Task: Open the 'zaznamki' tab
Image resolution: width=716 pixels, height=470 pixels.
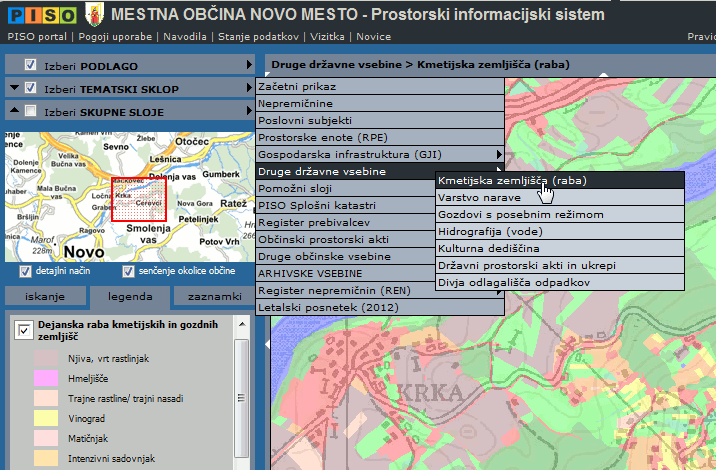Action: point(214,297)
